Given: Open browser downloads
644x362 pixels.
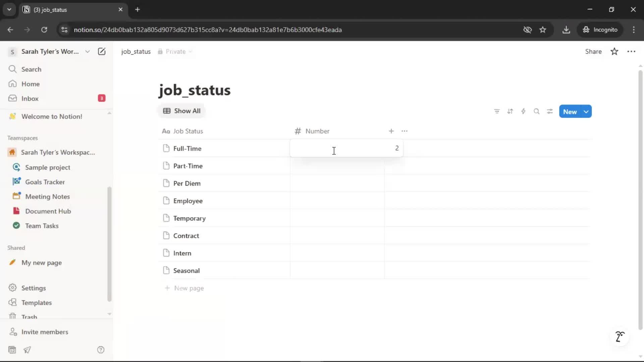Looking at the screenshot, I should 566,30.
